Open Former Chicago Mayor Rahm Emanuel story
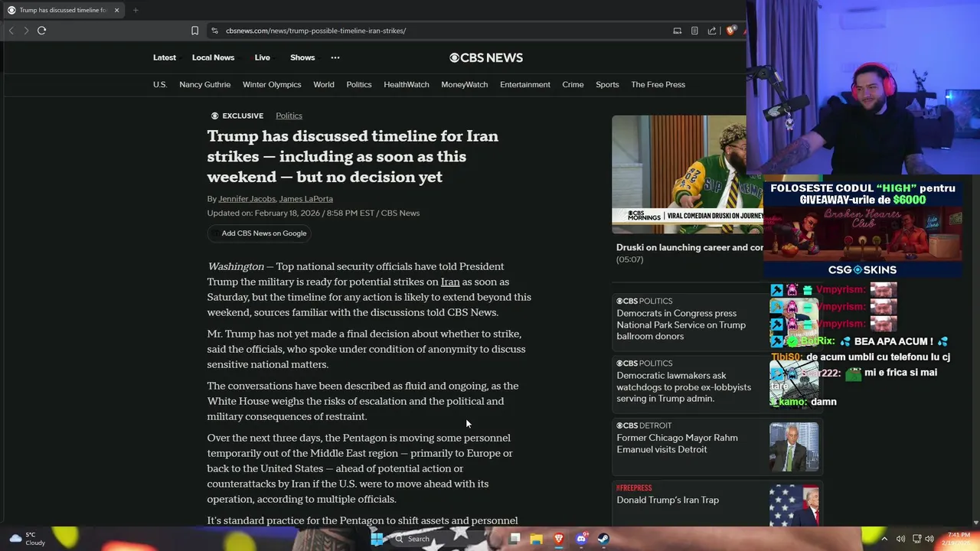 [678, 444]
